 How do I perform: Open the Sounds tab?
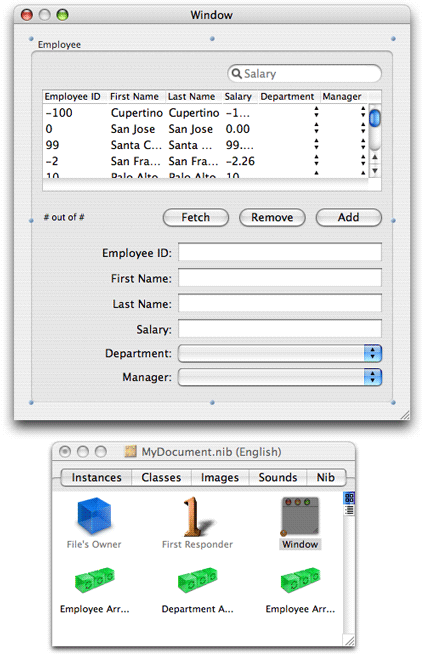click(277, 477)
